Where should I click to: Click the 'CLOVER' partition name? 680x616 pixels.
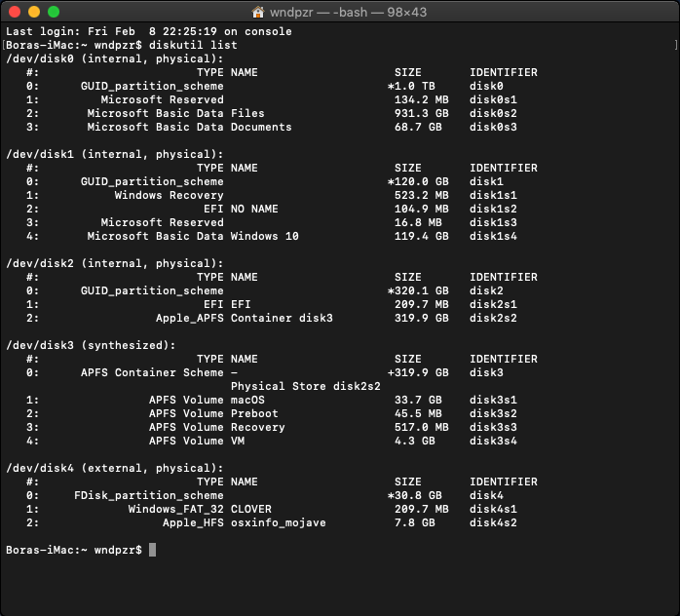click(250, 510)
